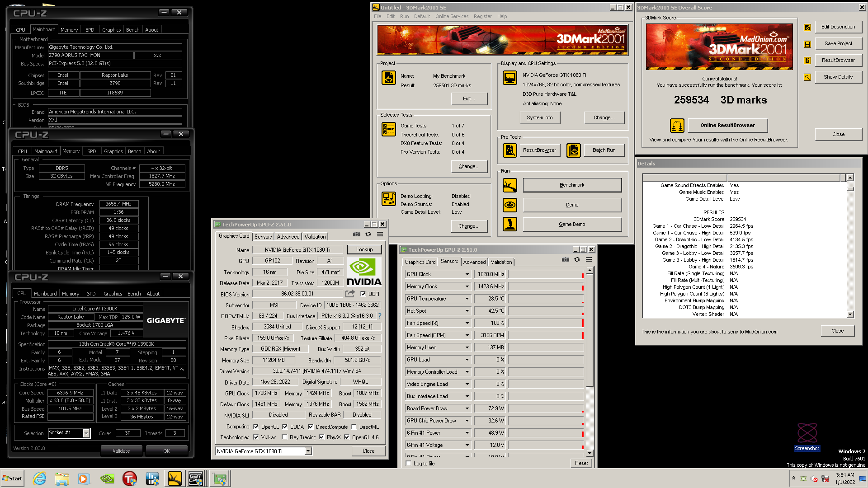Switch to SPD tab in top CPU-Z window

[x=90, y=29]
